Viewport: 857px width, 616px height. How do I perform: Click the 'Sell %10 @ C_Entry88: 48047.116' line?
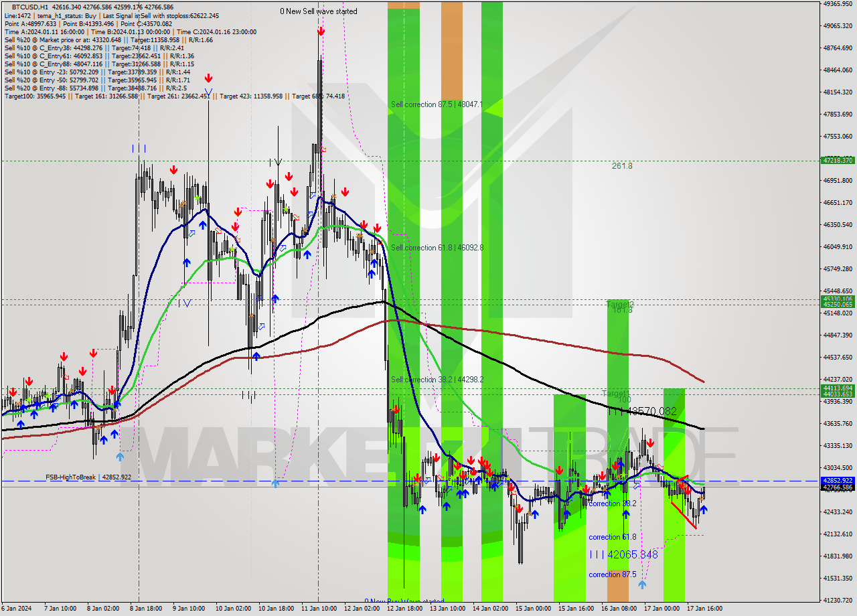[99, 64]
